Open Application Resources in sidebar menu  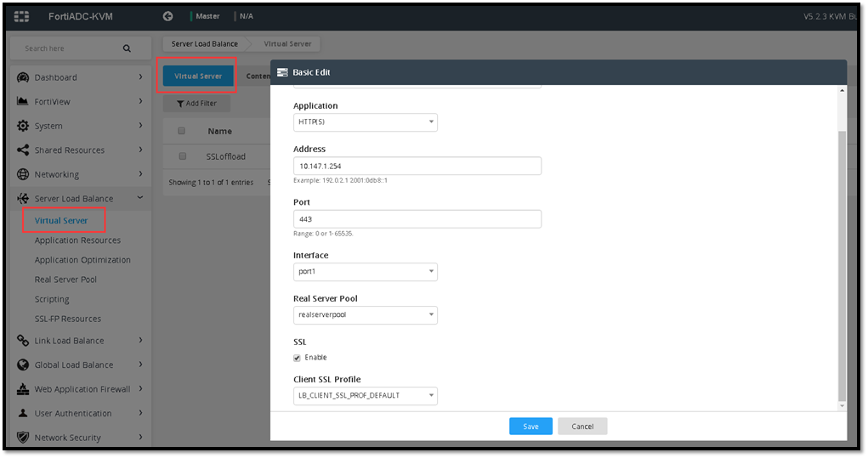(77, 240)
